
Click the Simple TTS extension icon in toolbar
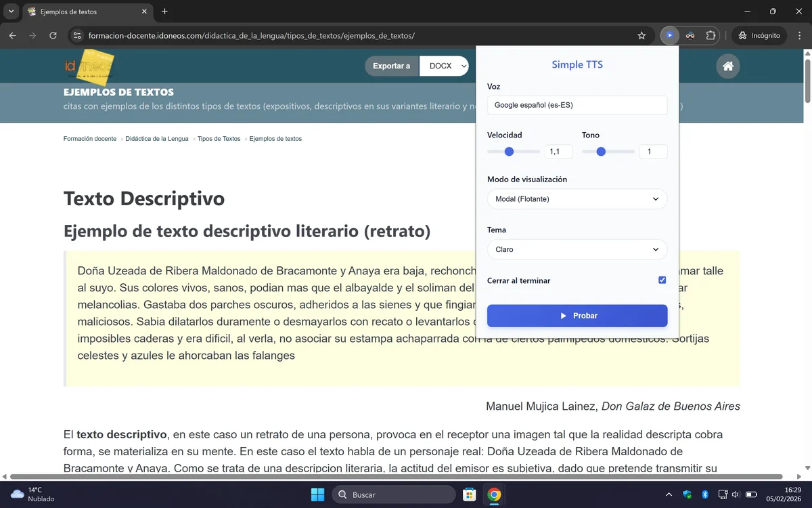[x=669, y=35]
